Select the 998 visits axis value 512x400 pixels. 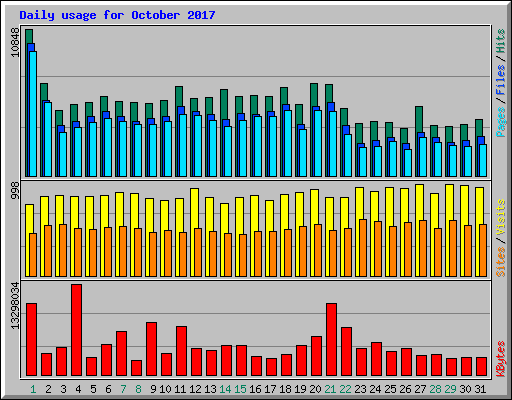(x=15, y=191)
